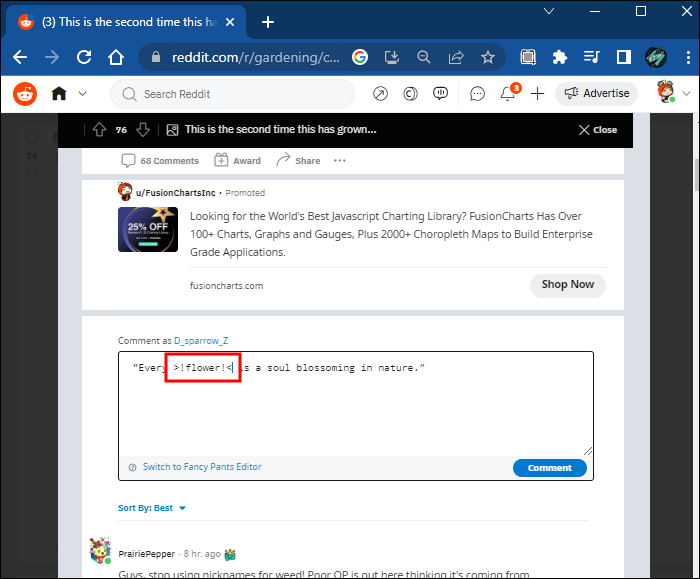
Task: Open a new browser tab
Action: (268, 21)
